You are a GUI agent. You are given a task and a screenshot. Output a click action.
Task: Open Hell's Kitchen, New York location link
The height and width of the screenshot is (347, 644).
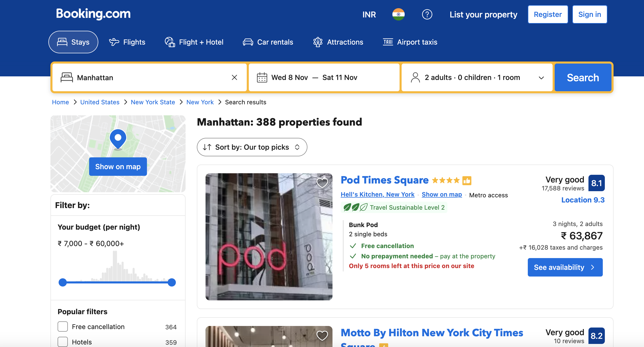click(378, 195)
